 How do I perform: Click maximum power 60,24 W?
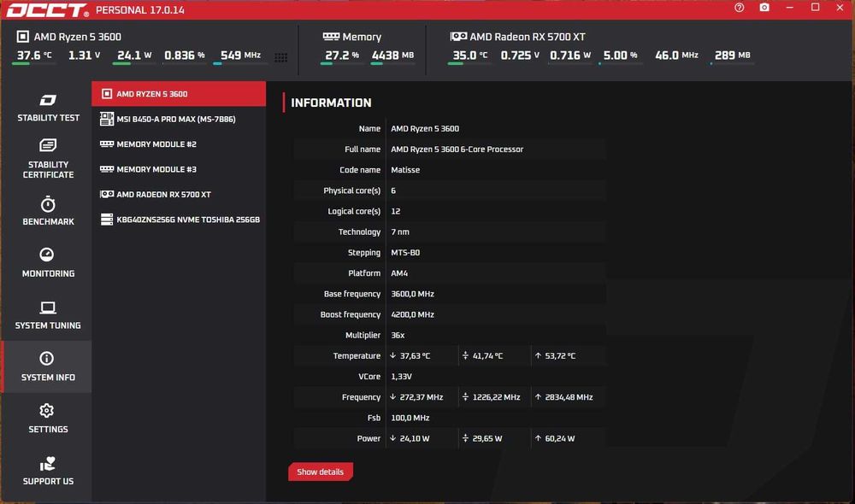pyautogui.click(x=559, y=438)
